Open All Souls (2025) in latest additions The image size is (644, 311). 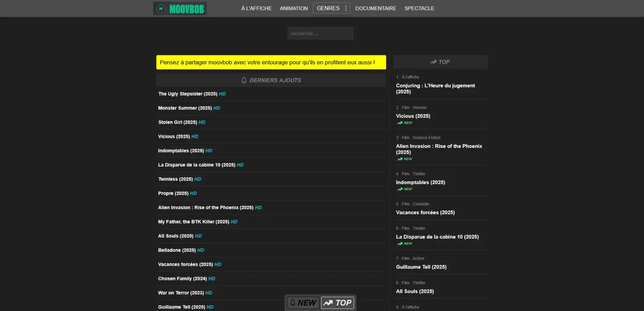click(x=176, y=236)
